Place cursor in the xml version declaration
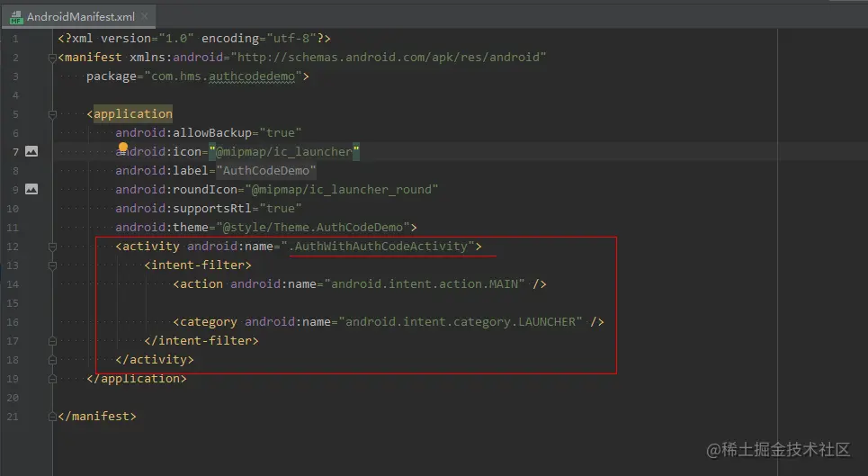The width and height of the screenshot is (868, 476). pos(194,38)
